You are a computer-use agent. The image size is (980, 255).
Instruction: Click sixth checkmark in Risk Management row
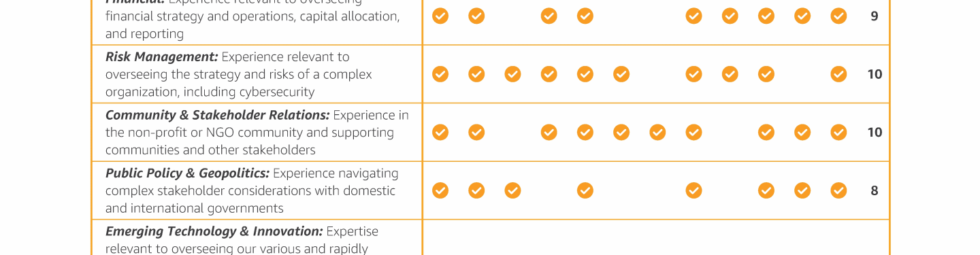click(621, 74)
